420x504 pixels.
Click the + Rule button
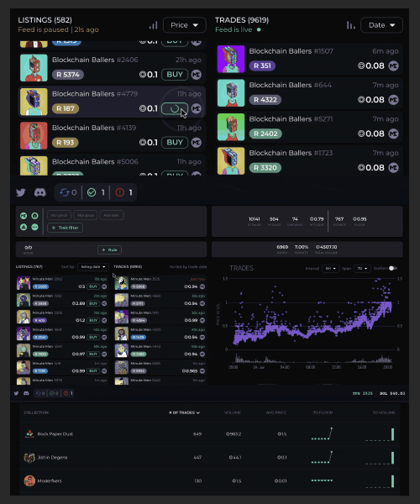tap(109, 249)
